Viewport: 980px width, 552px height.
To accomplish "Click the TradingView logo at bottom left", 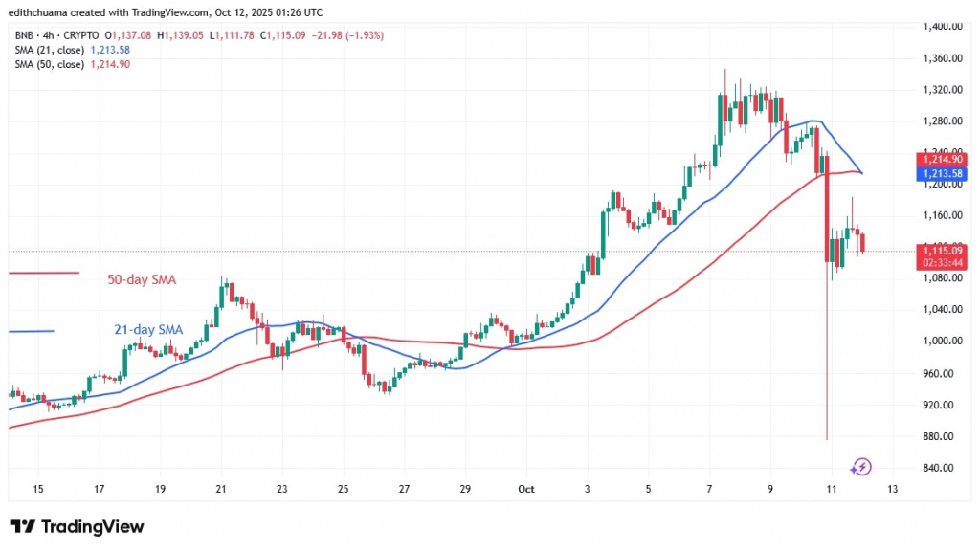I will pos(77,527).
